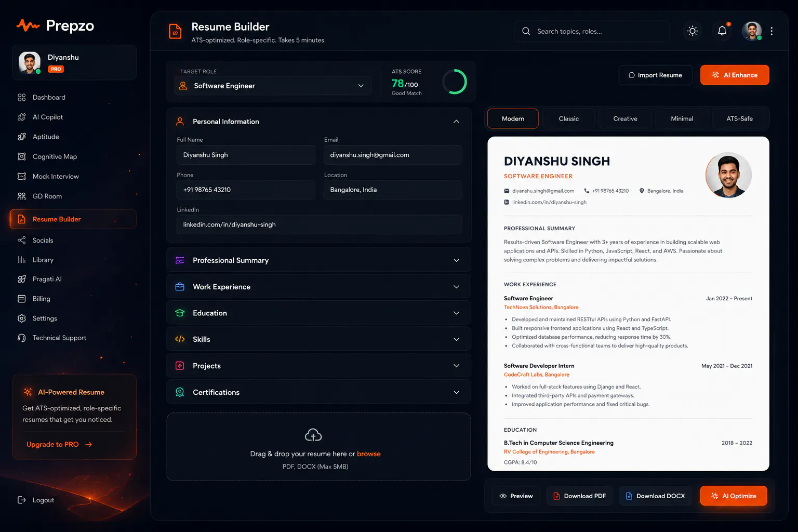
Task: Open top-right profile avatar
Action: click(752, 31)
